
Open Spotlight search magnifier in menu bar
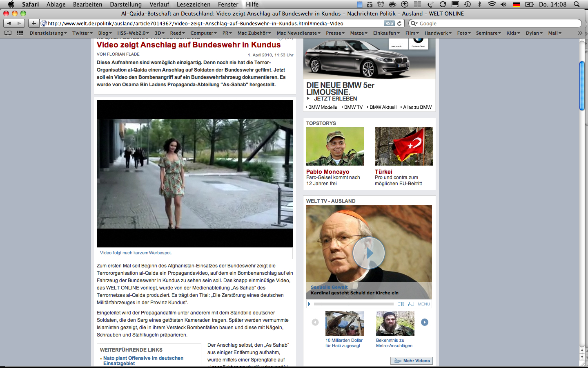tap(577, 4)
